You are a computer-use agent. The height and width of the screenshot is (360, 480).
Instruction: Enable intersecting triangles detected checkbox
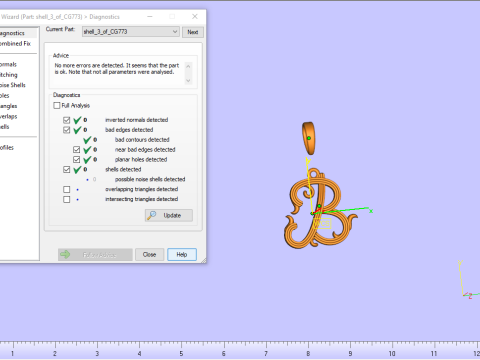[67, 199]
